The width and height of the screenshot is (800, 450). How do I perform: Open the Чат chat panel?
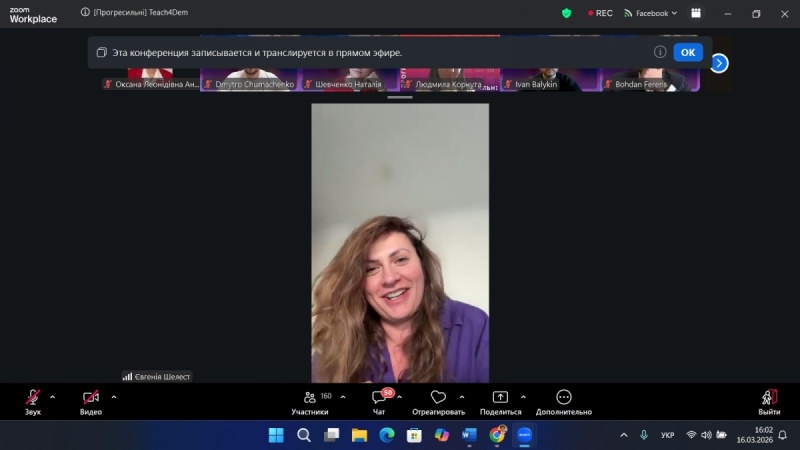(x=379, y=398)
